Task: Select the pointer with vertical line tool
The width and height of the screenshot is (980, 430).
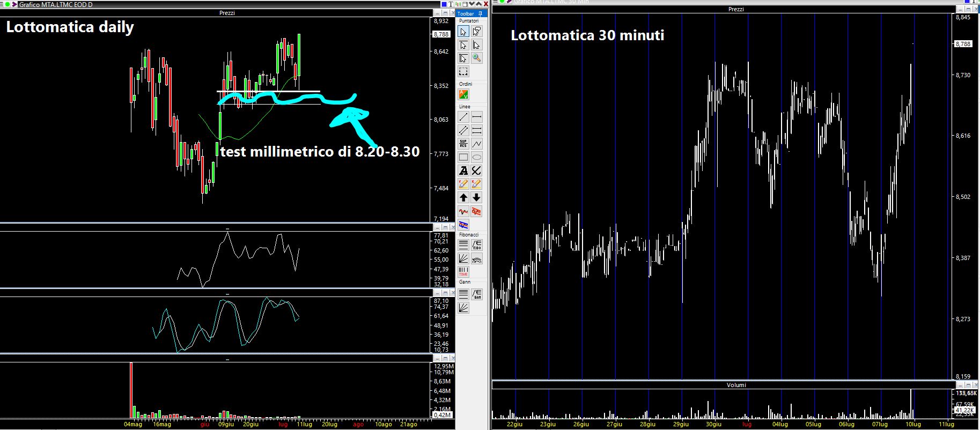Action: point(476,45)
